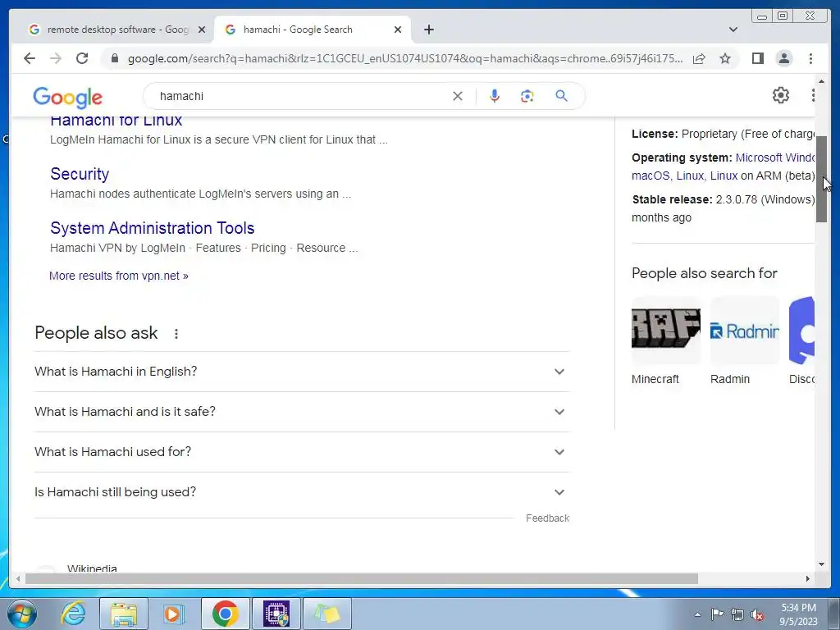Screen dimensions: 840x630
Task: Launch Internet Explorer from taskbar
Action: tap(73, 614)
